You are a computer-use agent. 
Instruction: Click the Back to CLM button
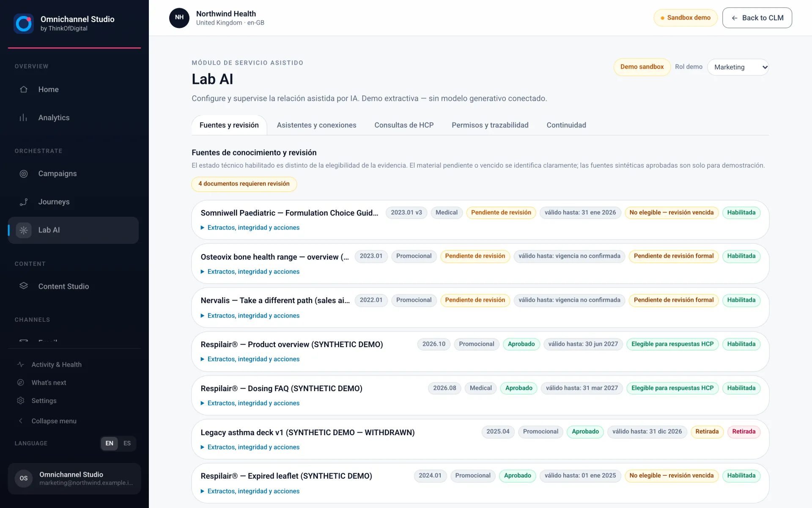(757, 18)
